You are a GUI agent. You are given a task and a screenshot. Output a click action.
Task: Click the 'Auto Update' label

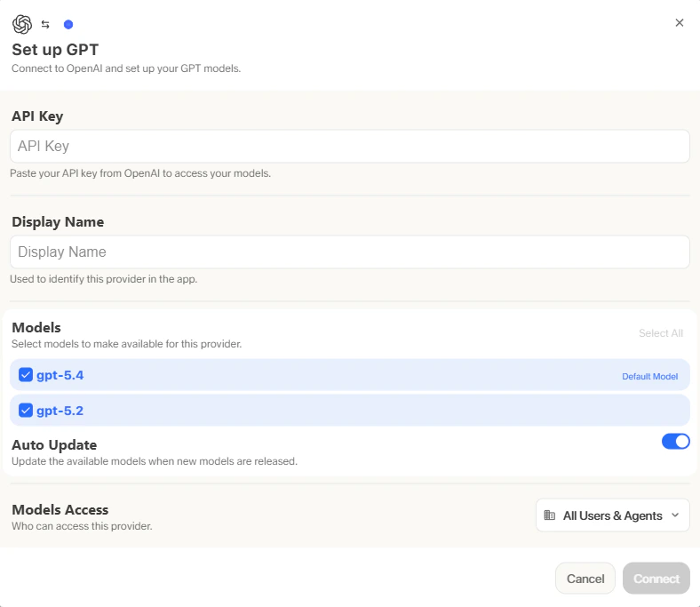(x=54, y=445)
